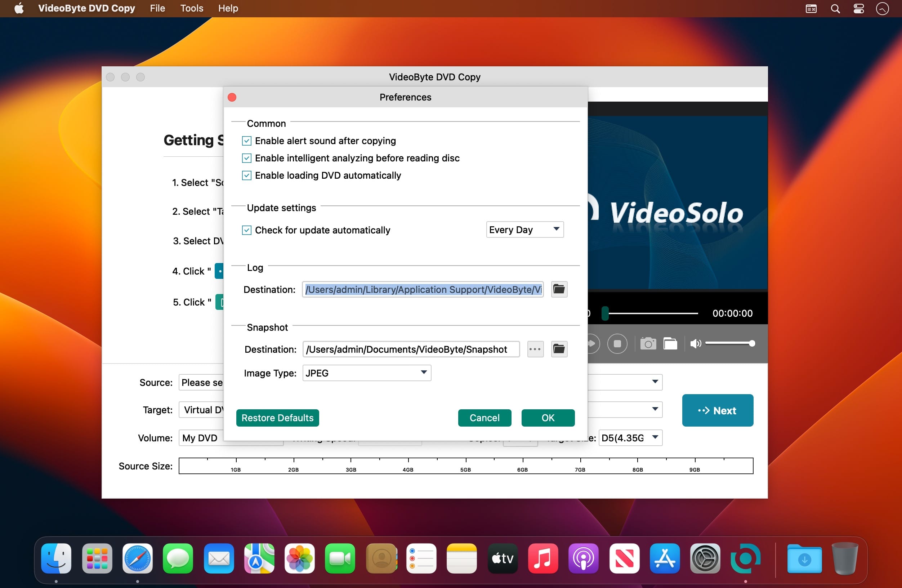The width and height of the screenshot is (902, 588).
Task: Open Contacts from the dock
Action: 381,558
